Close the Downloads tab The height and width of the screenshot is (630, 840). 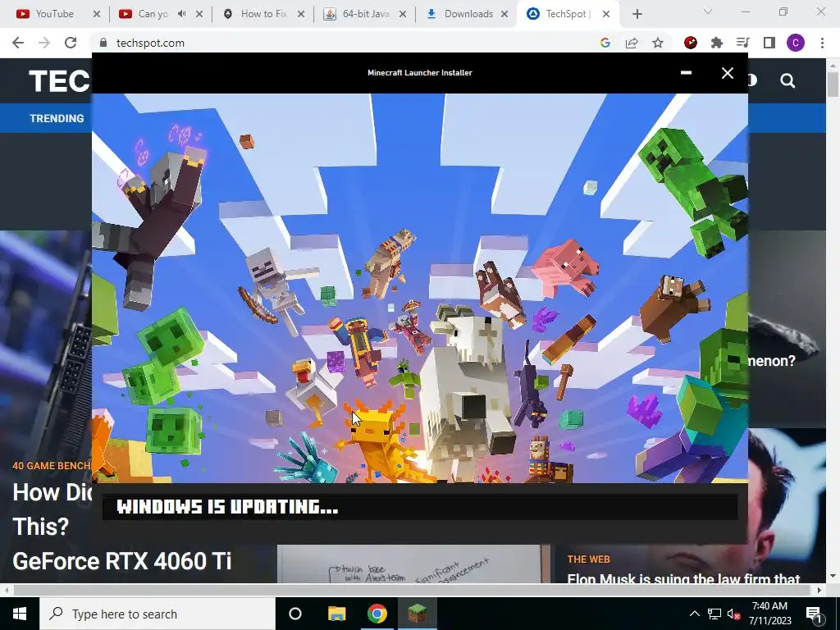[x=504, y=14]
